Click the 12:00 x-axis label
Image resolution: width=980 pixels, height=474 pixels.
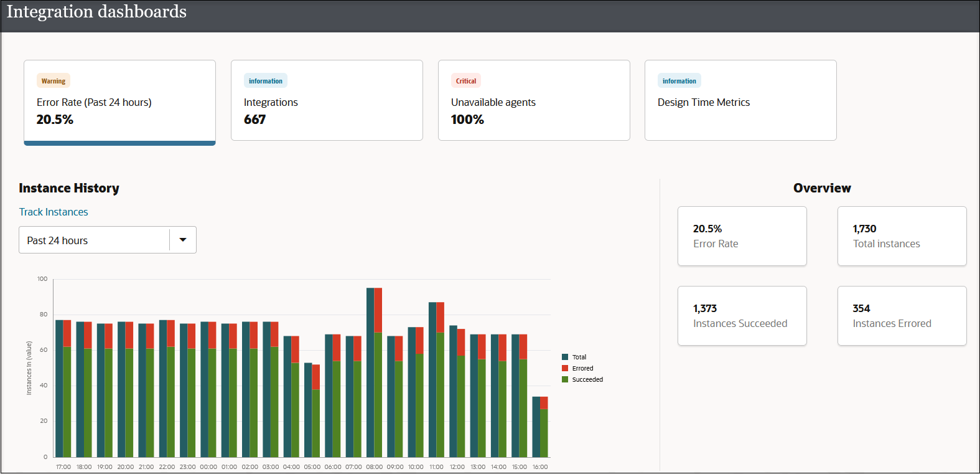457,467
